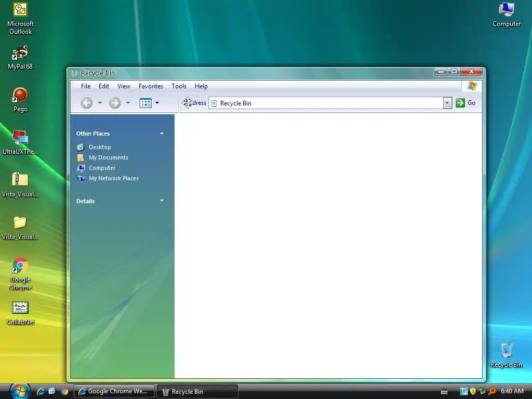The width and height of the screenshot is (532, 399).
Task: Click the Recycle Bin address field
Action: pyautogui.click(x=326, y=103)
